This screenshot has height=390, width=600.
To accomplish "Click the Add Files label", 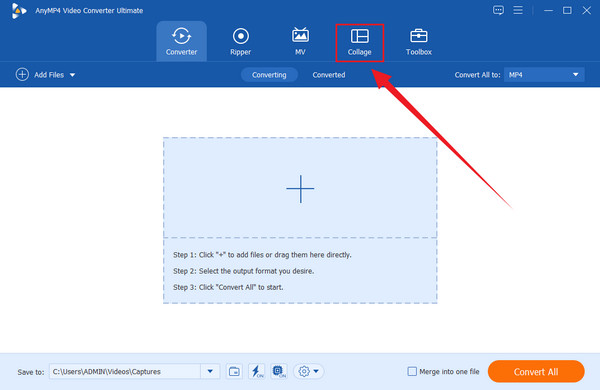I will [x=49, y=75].
